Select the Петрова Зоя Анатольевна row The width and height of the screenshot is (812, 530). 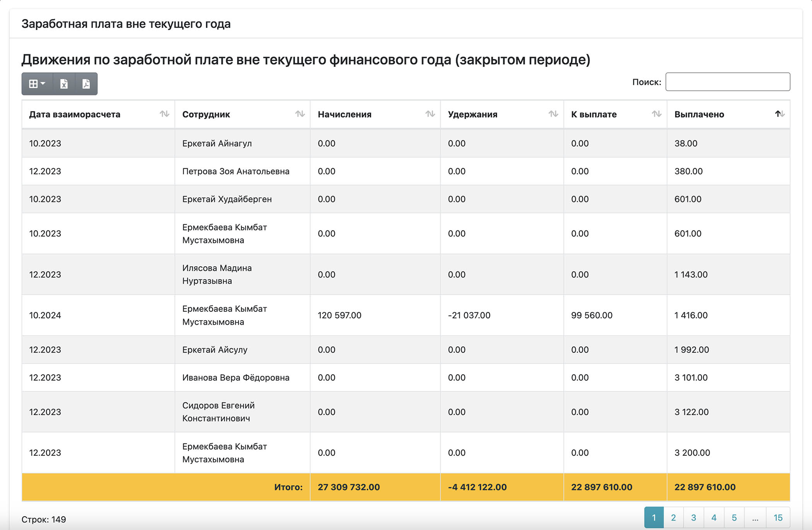tap(406, 171)
